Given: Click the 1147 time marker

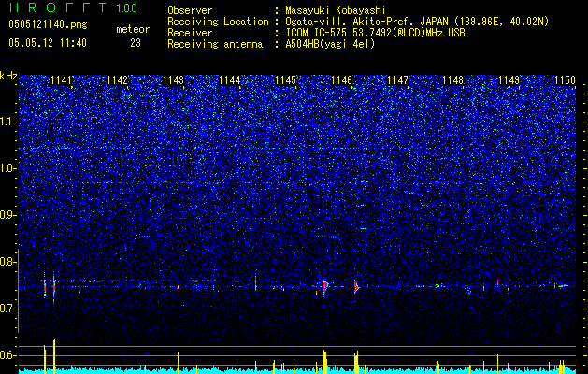Looking at the screenshot, I should pos(397,80).
